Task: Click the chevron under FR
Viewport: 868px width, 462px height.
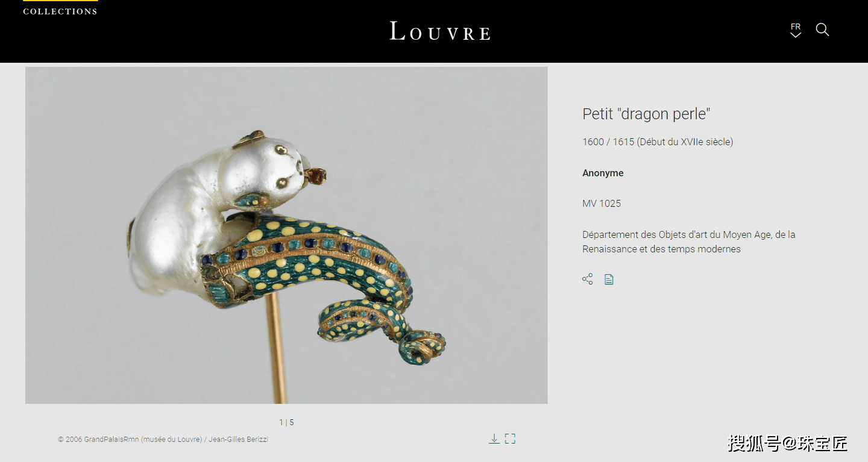Action: (x=796, y=35)
